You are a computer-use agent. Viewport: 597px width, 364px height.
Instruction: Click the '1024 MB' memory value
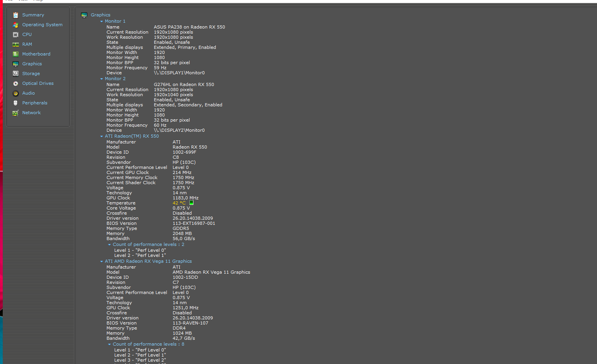182,333
